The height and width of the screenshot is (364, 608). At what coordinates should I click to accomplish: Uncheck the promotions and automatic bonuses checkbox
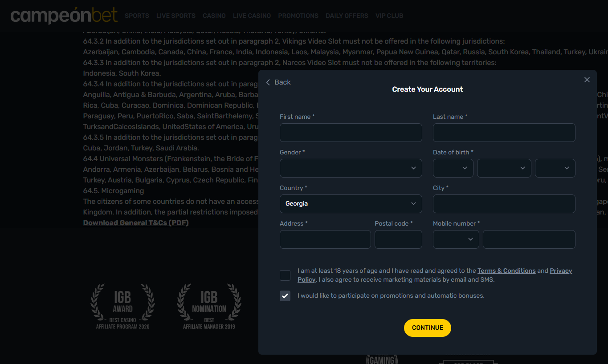tap(285, 296)
